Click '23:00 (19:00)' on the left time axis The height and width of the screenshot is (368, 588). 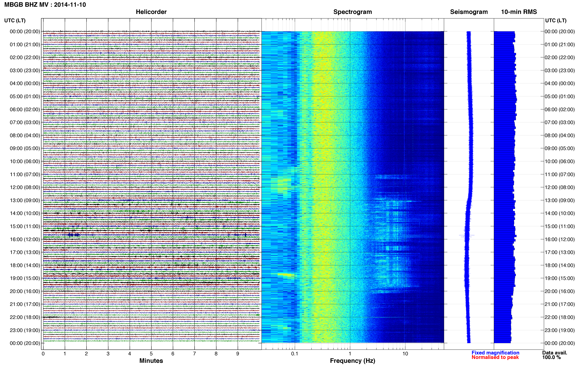(25, 330)
